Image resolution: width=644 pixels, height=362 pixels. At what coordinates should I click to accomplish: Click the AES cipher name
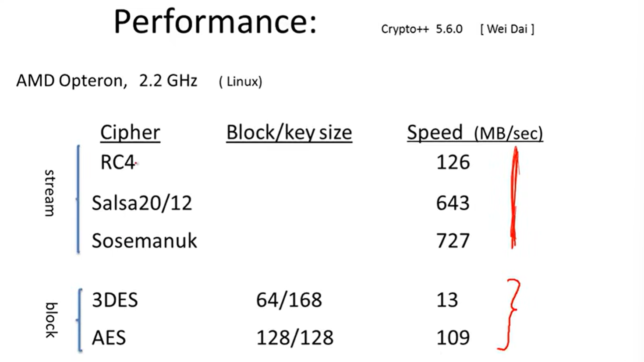(109, 338)
